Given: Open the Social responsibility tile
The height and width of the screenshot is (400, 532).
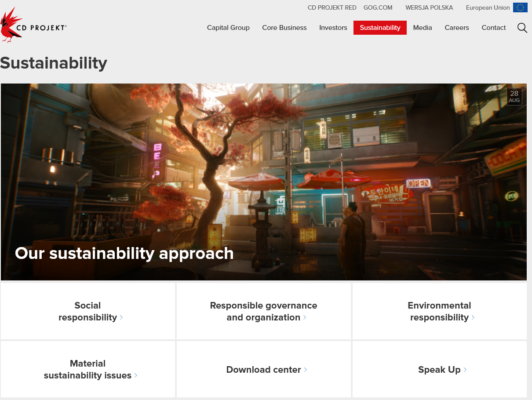Looking at the screenshot, I should [x=88, y=311].
